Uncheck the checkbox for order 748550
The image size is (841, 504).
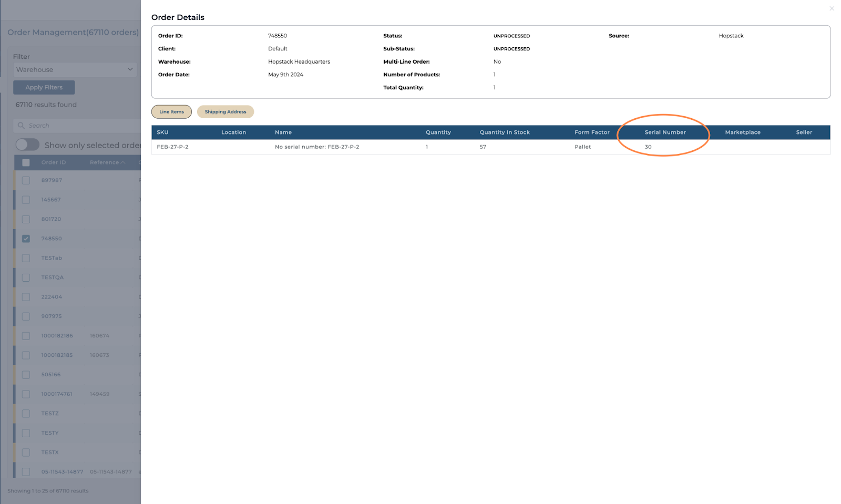coord(26,239)
